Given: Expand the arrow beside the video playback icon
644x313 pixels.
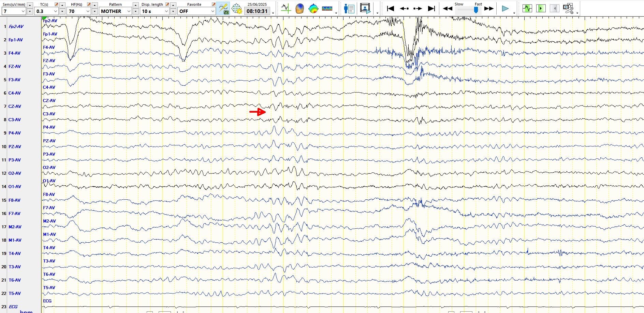Looking at the screenshot, I should (x=377, y=13).
